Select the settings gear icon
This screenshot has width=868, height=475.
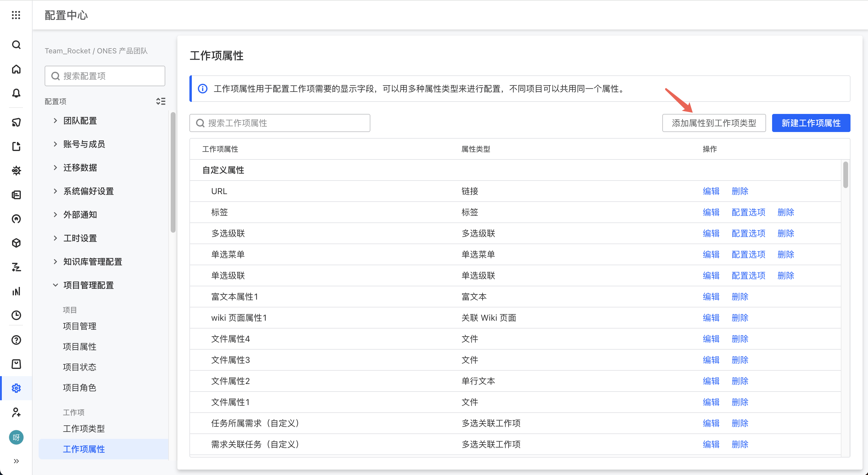tap(16, 388)
